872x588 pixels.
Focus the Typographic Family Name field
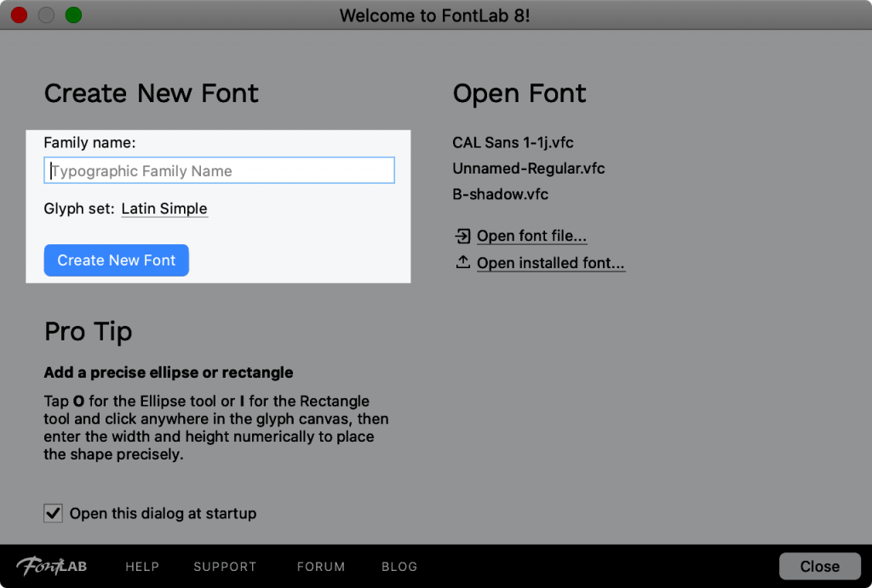[219, 171]
